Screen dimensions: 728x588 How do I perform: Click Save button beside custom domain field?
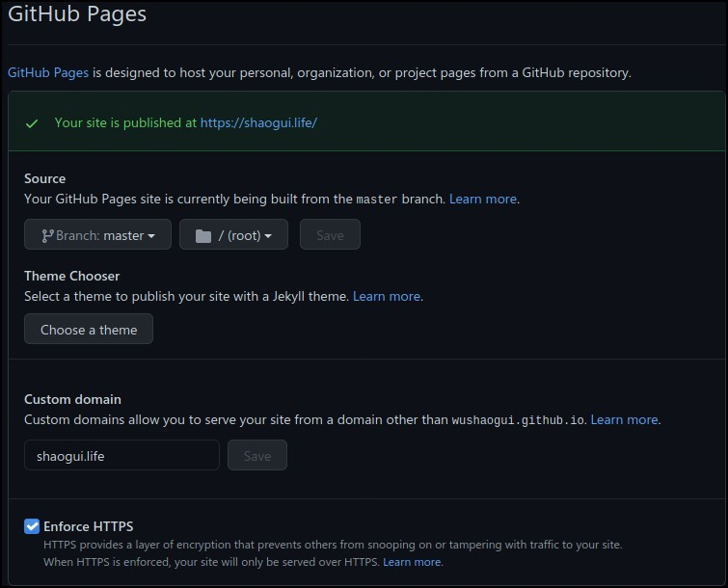pos(257,456)
